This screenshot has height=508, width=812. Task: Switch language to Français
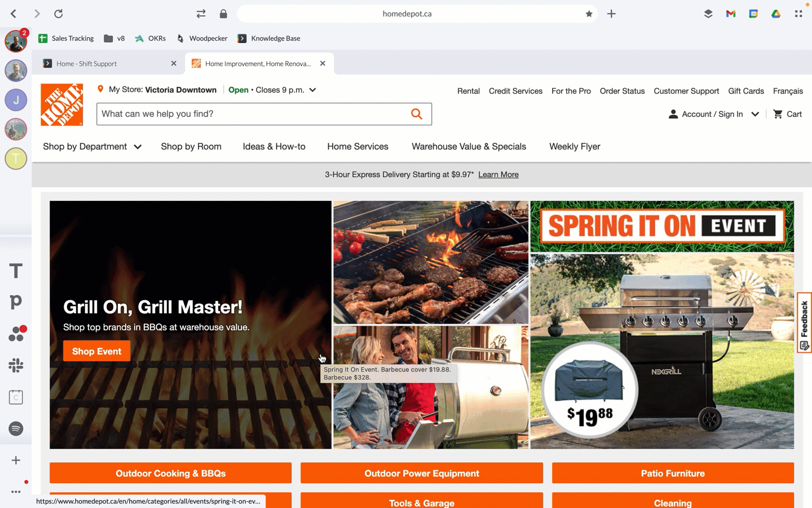pyautogui.click(x=788, y=91)
